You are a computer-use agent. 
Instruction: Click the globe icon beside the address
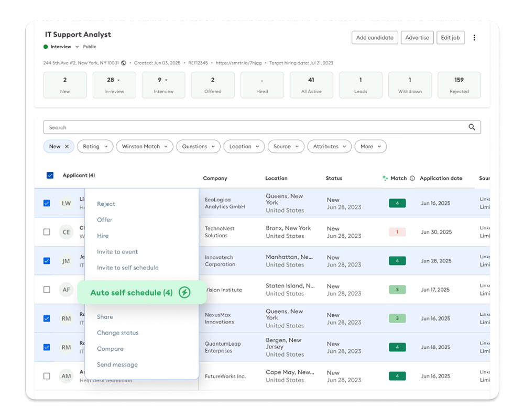[x=124, y=63]
